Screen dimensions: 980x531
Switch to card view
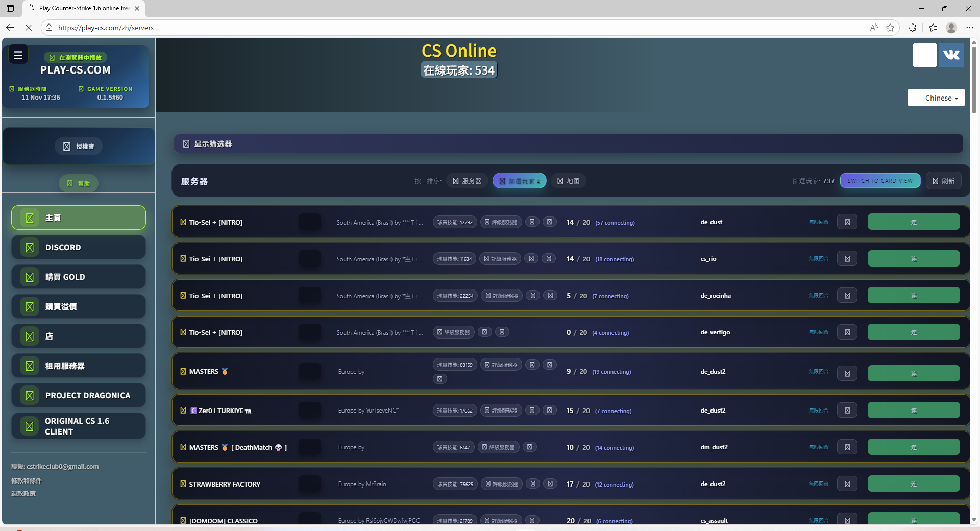tap(880, 181)
